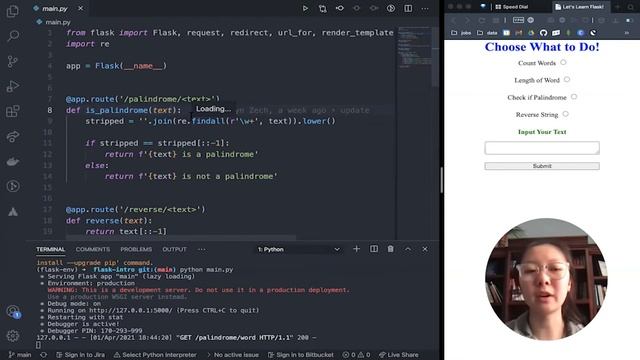Click Select Python Interpreter in status bar

[x=155, y=355]
